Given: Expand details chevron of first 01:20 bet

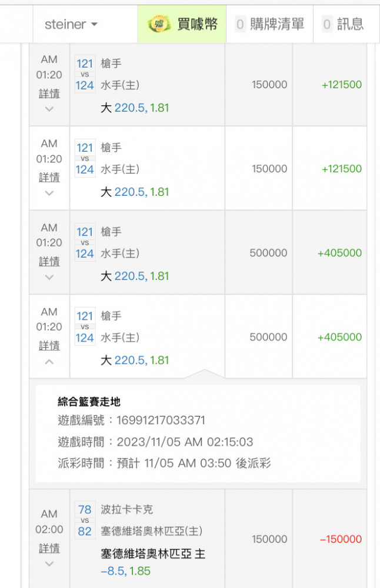Looking at the screenshot, I should click(x=49, y=109).
